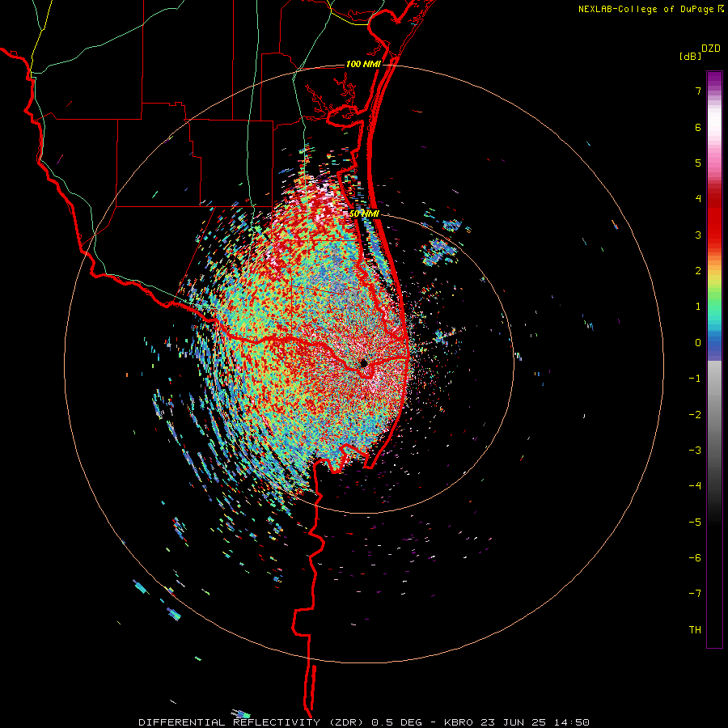Click the 3 value on the dB scale
This screenshot has width=728, height=728.
coord(698,235)
